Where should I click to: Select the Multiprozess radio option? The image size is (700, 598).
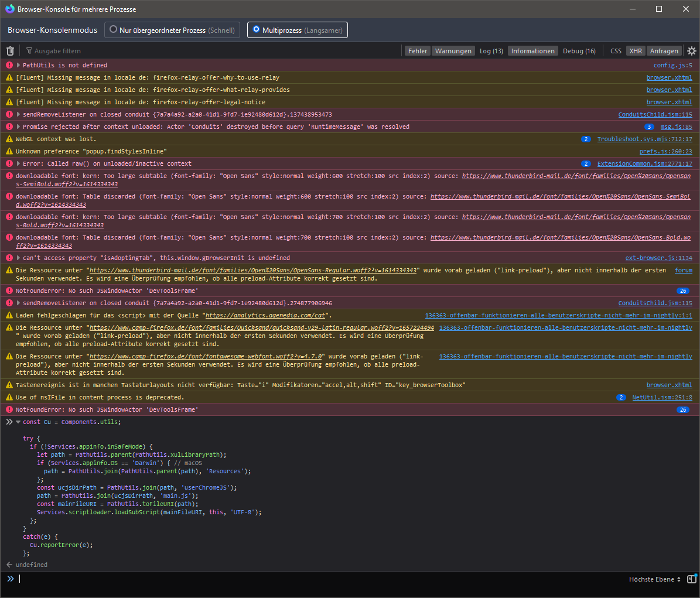coord(256,29)
